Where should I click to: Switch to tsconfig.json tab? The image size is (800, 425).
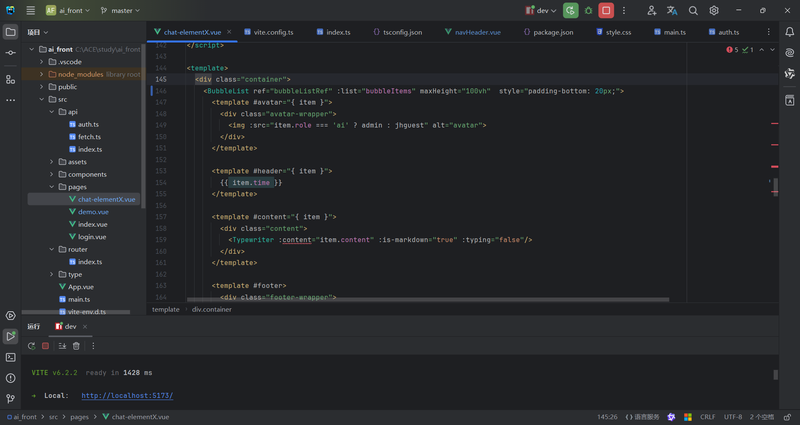point(397,32)
